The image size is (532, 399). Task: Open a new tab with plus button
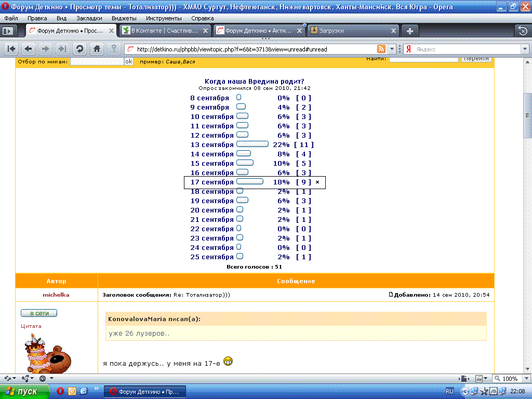point(410,31)
